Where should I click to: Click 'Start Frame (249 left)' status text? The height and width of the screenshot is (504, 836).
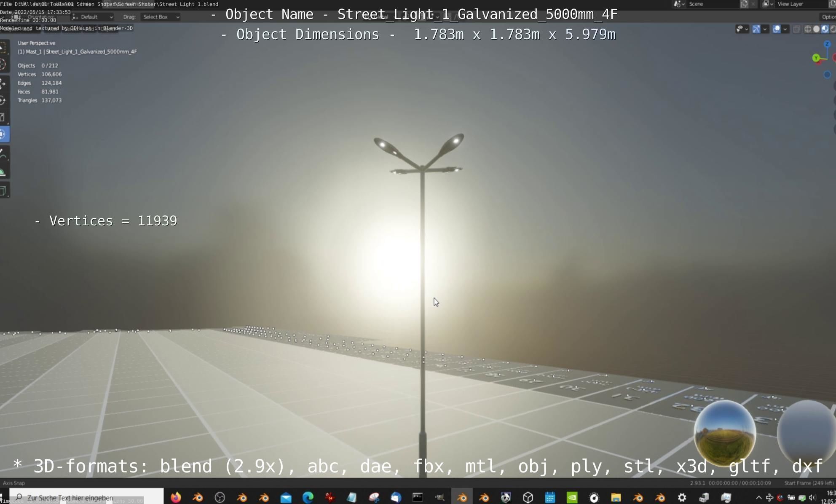(x=809, y=483)
